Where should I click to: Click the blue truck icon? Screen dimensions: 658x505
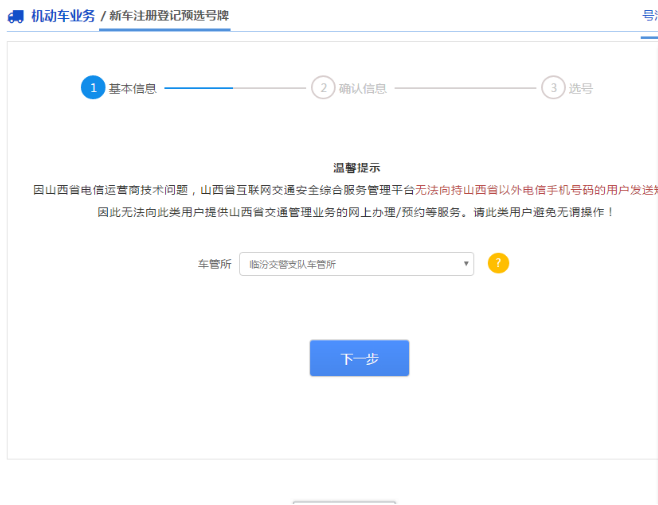[x=16, y=16]
